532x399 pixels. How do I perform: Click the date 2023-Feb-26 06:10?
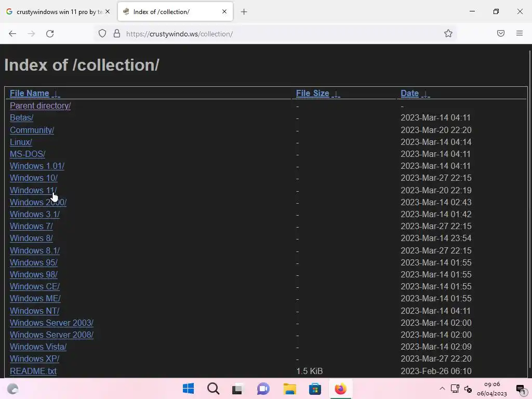(x=436, y=371)
